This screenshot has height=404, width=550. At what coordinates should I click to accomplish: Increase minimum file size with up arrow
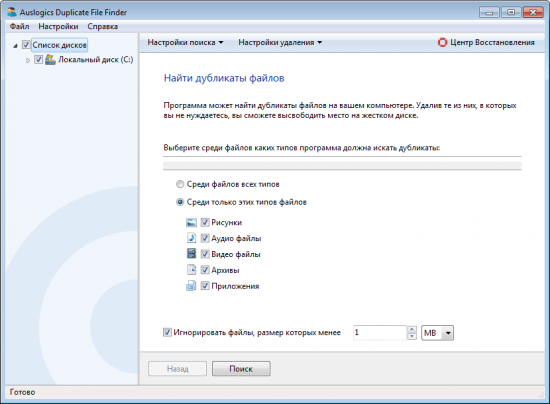tap(412, 329)
